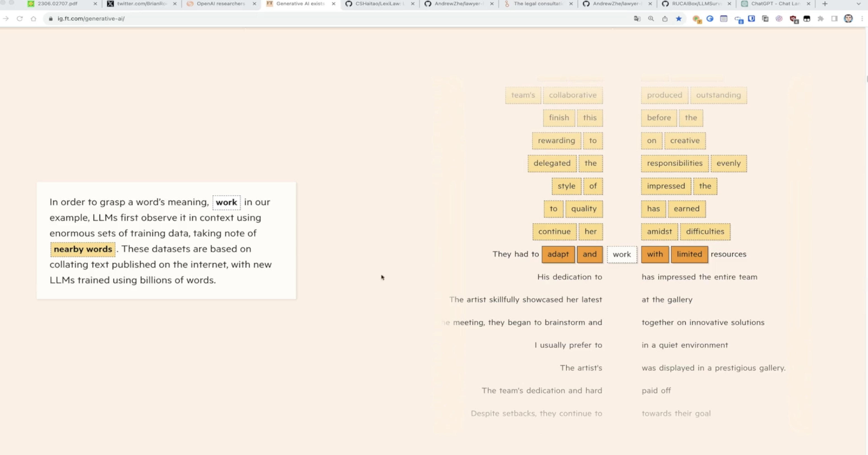Click the highlighted 'nearby words' label
This screenshot has width=868, height=455.
click(83, 249)
